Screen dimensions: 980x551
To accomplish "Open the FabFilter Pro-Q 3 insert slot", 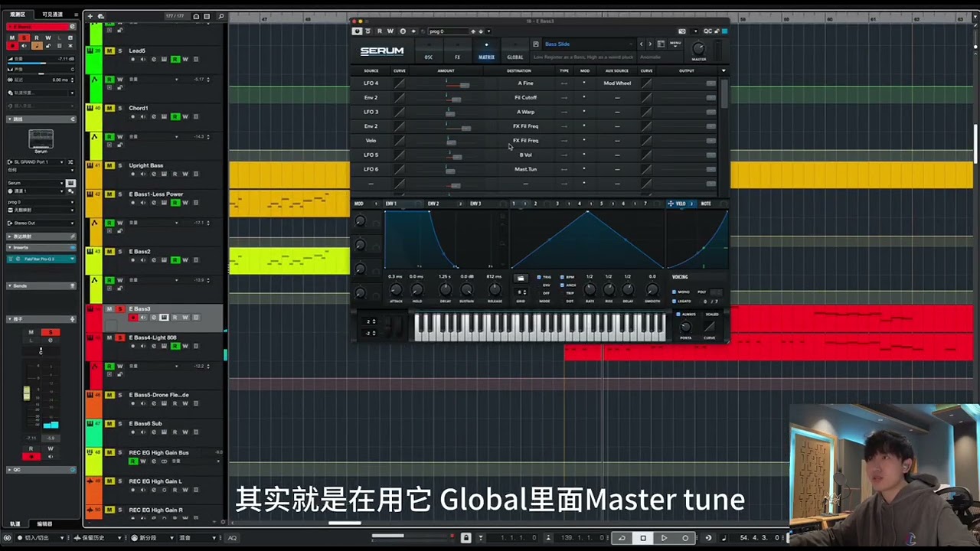I will [41, 259].
